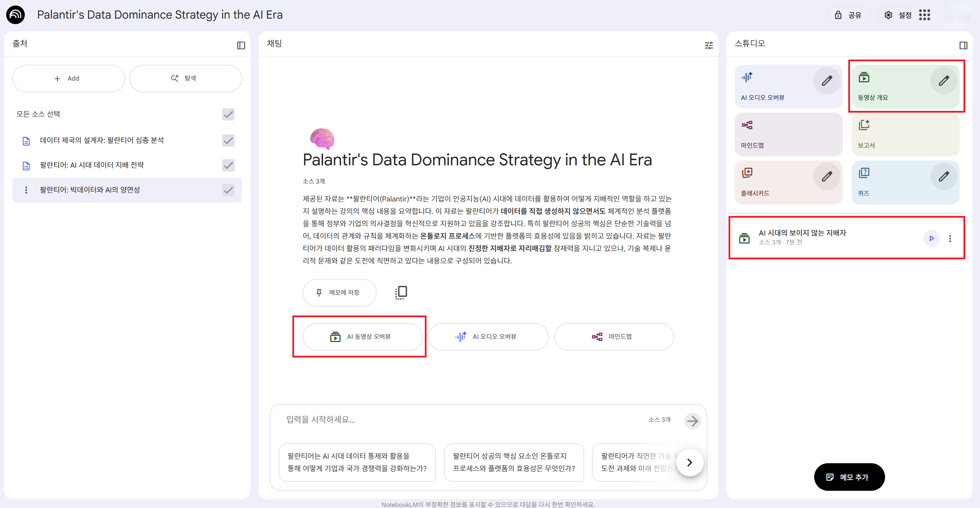Edit AI audio overview pencil icon

point(826,81)
